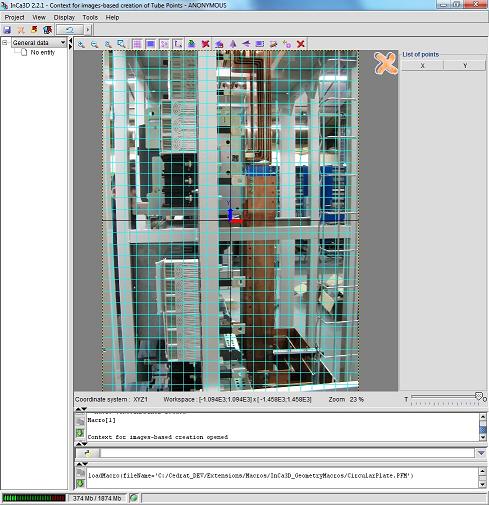Click the command input field
489x505 pixels.
pos(287,453)
